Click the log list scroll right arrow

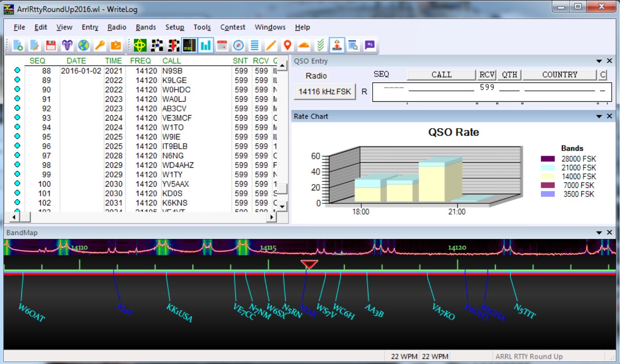click(x=272, y=217)
